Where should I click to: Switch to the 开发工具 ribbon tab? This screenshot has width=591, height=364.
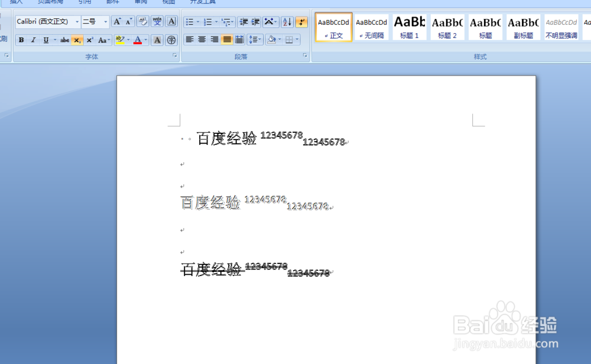coord(203,2)
